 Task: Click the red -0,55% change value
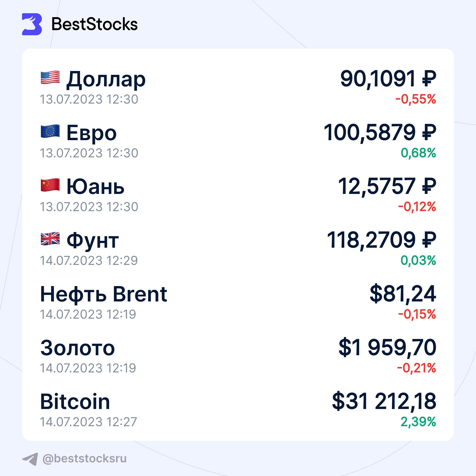(416, 99)
